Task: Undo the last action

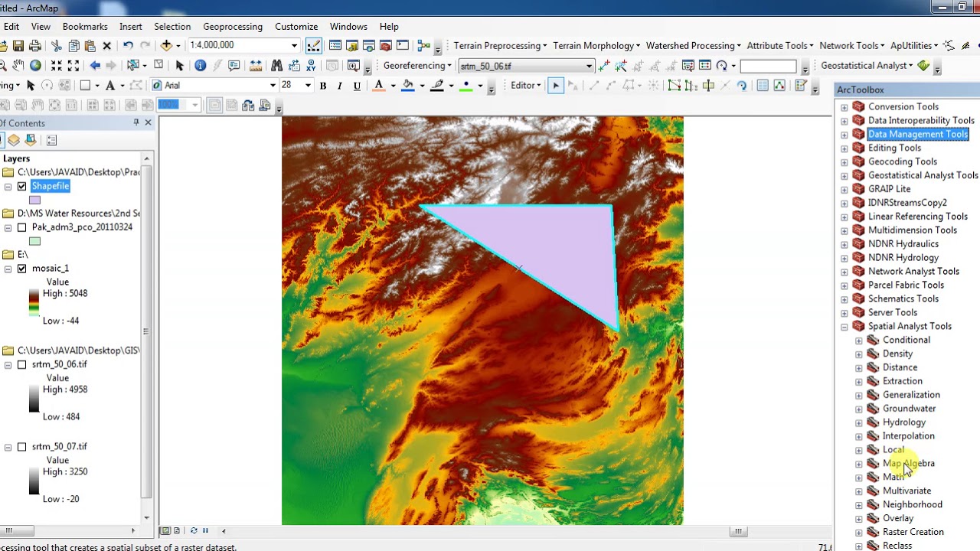Action: pyautogui.click(x=128, y=46)
